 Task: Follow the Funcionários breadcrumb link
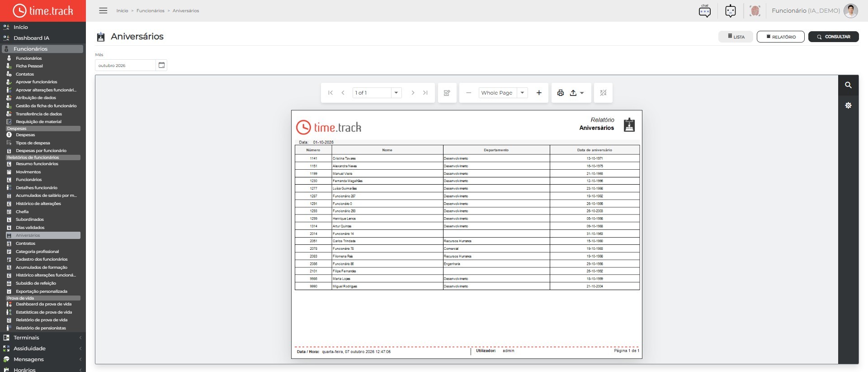click(x=151, y=11)
